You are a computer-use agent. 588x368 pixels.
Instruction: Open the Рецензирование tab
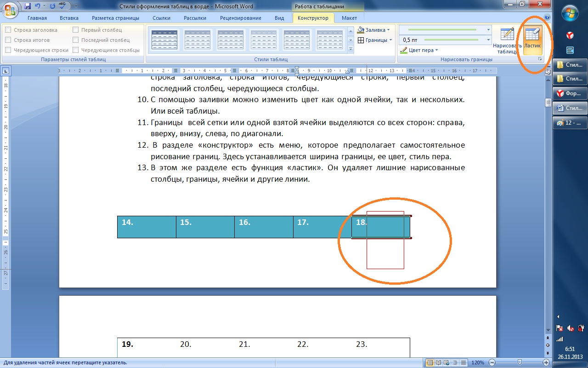tap(240, 18)
